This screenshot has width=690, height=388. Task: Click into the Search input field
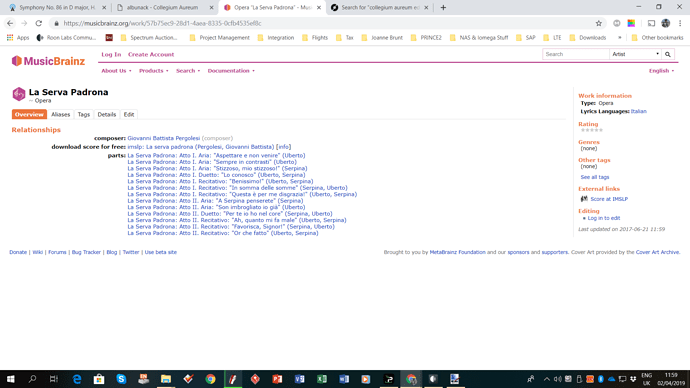[576, 54]
